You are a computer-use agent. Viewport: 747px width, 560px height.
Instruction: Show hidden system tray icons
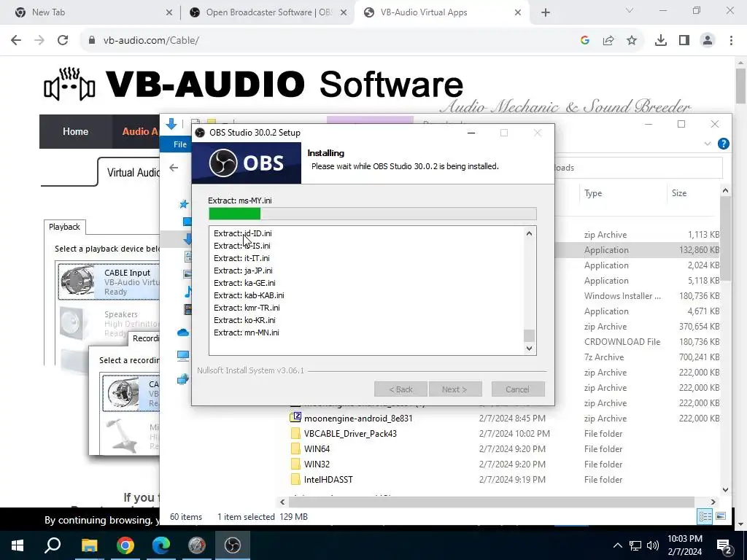tap(617, 545)
